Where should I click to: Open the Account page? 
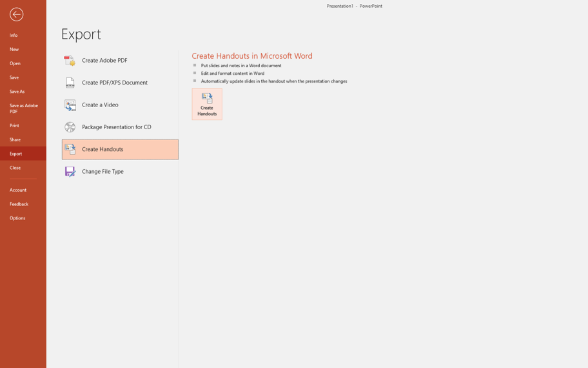tap(18, 190)
